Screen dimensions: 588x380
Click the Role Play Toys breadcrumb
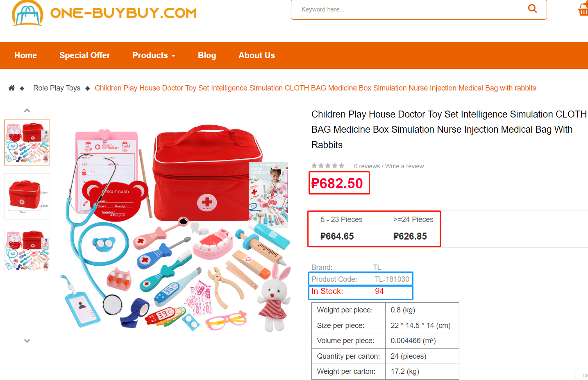57,88
